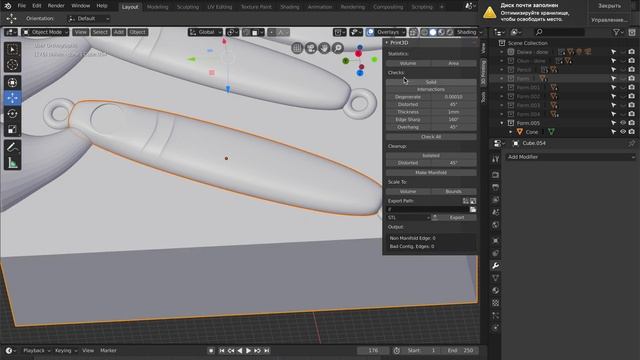Click the Blender logo menu icon
Image resolution: width=640 pixels, height=360 pixels.
point(8,6)
